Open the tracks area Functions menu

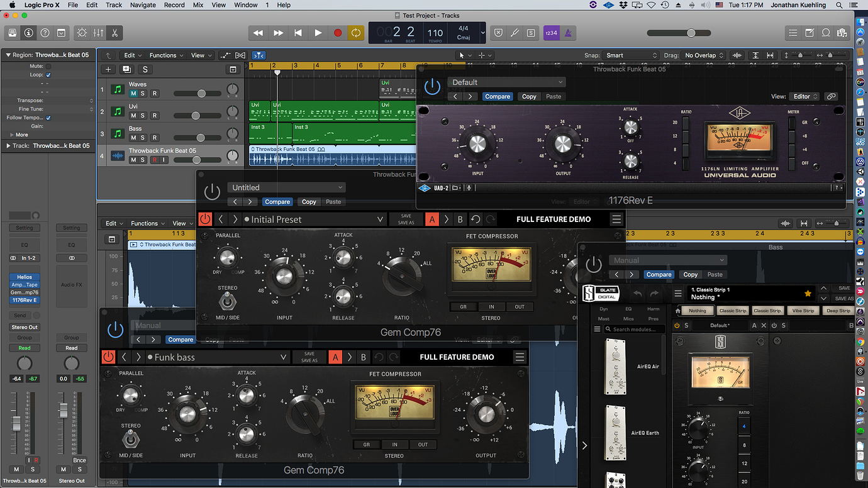[x=165, y=55]
